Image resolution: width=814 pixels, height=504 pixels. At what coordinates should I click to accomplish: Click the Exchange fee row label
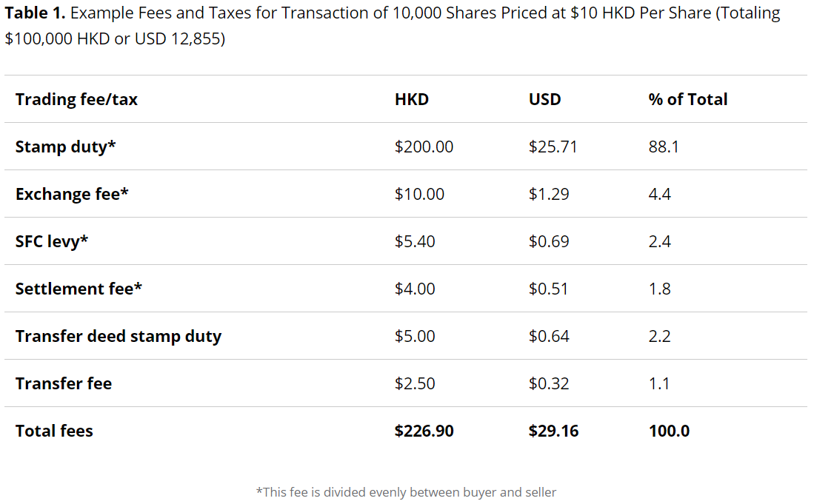tap(72, 194)
